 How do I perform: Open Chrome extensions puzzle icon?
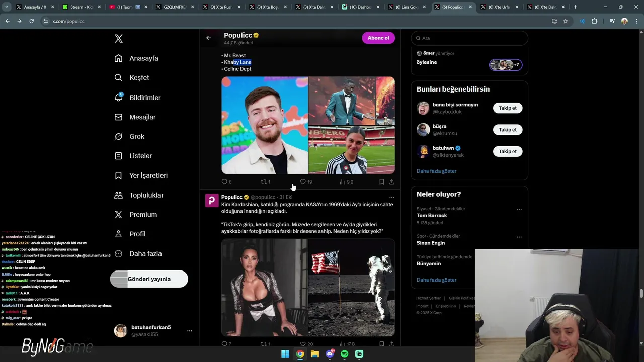point(594,21)
